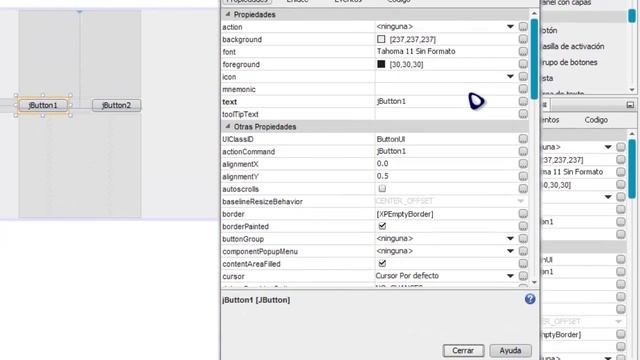Click the background color swatch
This screenshot has width=640, height=360.
[381, 39]
